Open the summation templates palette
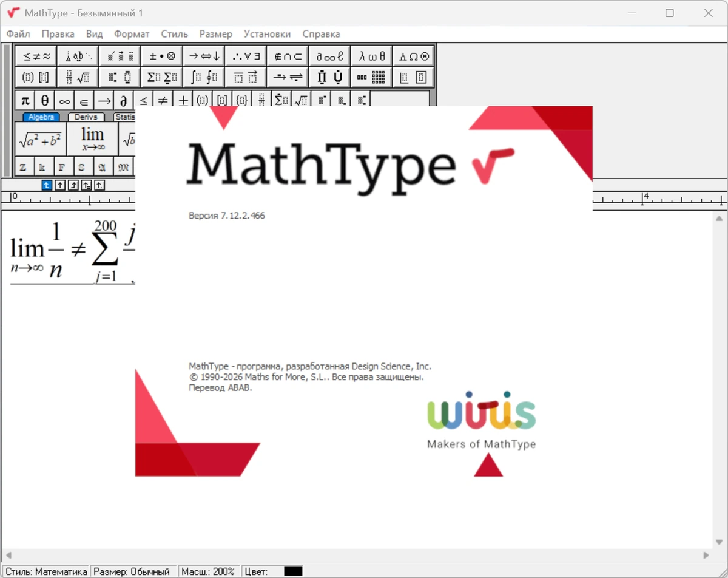Screen dimensions: 728x578 [162, 77]
